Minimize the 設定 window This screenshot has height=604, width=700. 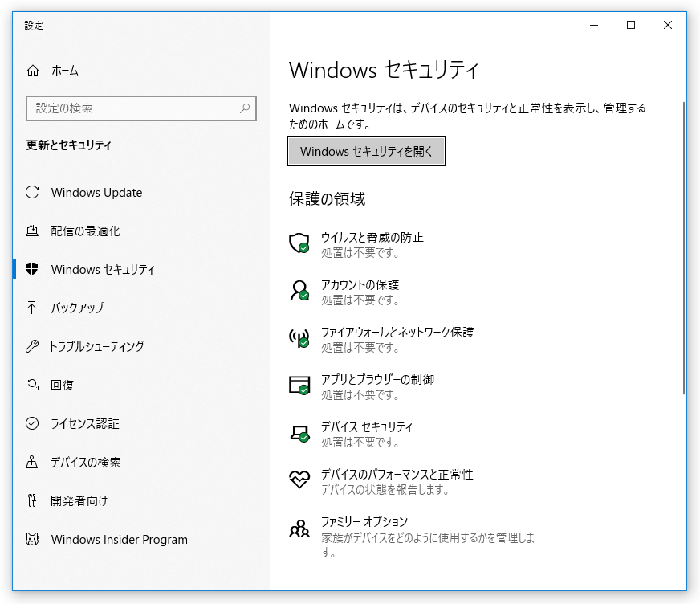click(594, 25)
